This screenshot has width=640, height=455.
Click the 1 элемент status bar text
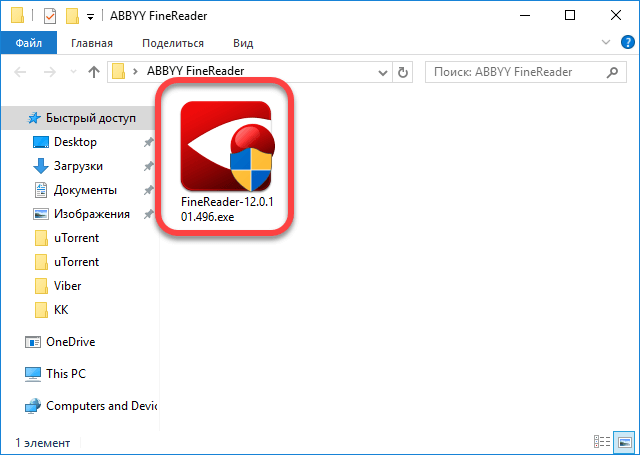click(43, 443)
